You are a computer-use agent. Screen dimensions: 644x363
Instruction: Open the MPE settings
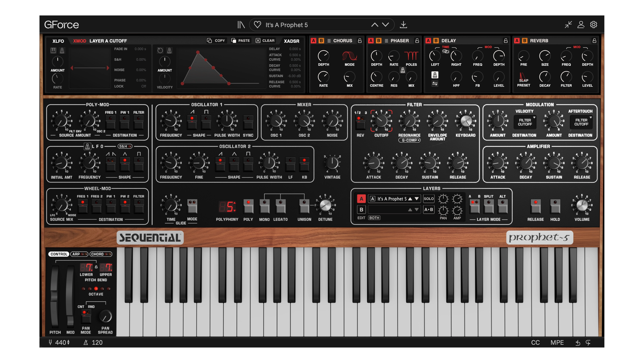click(557, 343)
